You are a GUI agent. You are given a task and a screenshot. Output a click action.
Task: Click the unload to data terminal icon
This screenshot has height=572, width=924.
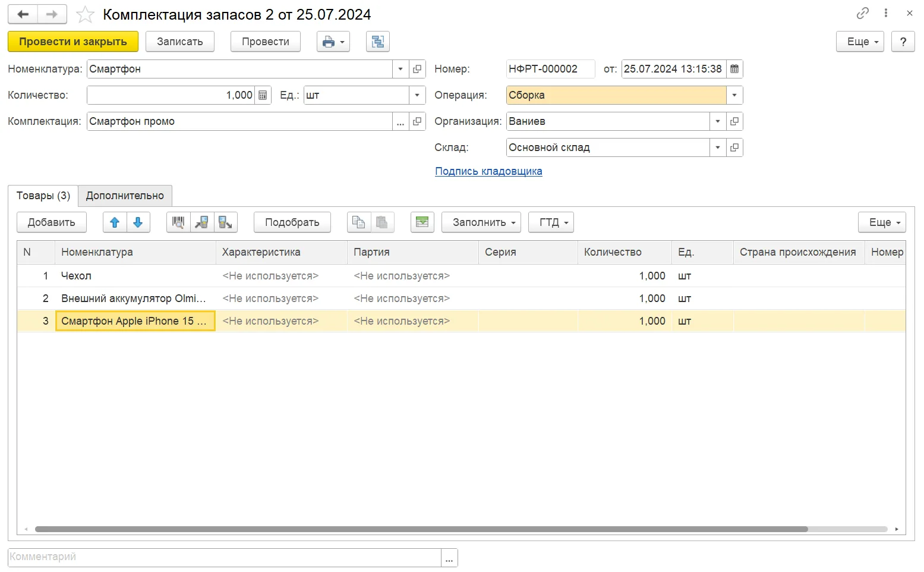tap(225, 222)
